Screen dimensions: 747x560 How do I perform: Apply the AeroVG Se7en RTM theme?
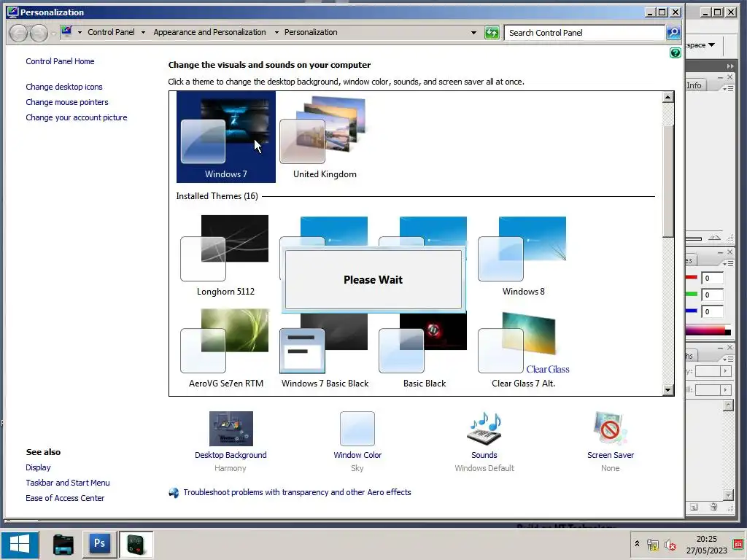pyautogui.click(x=225, y=348)
